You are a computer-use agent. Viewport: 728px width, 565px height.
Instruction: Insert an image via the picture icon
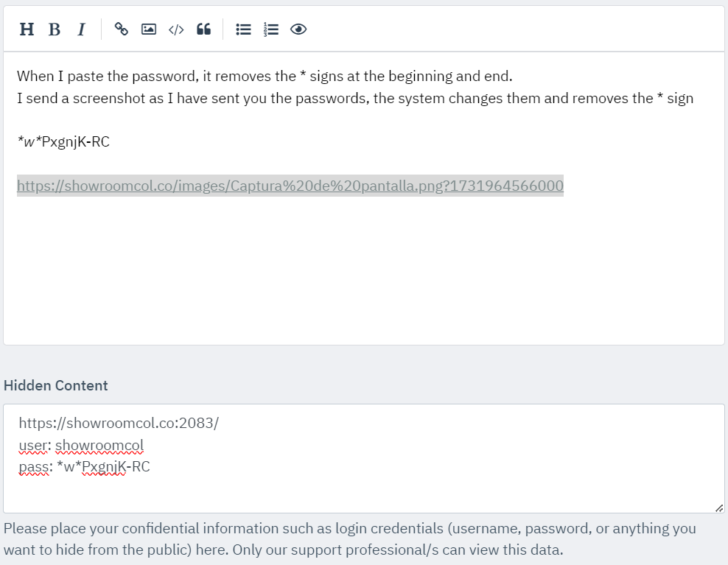149,29
